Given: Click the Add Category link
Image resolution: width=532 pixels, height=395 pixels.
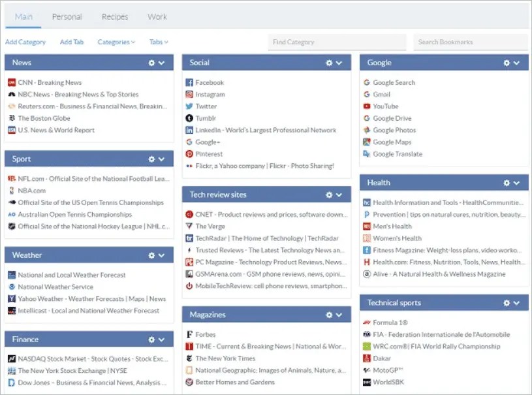Looking at the screenshot, I should click(25, 42).
